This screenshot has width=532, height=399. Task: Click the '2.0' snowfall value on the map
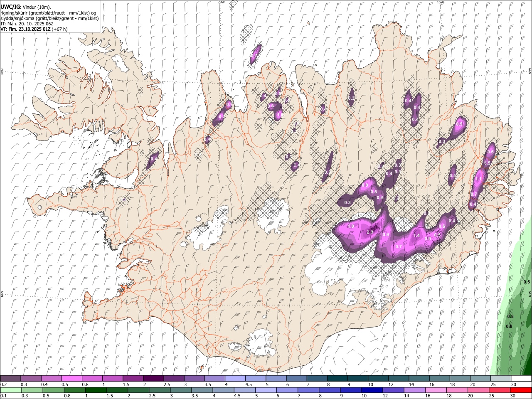[x=370, y=232]
